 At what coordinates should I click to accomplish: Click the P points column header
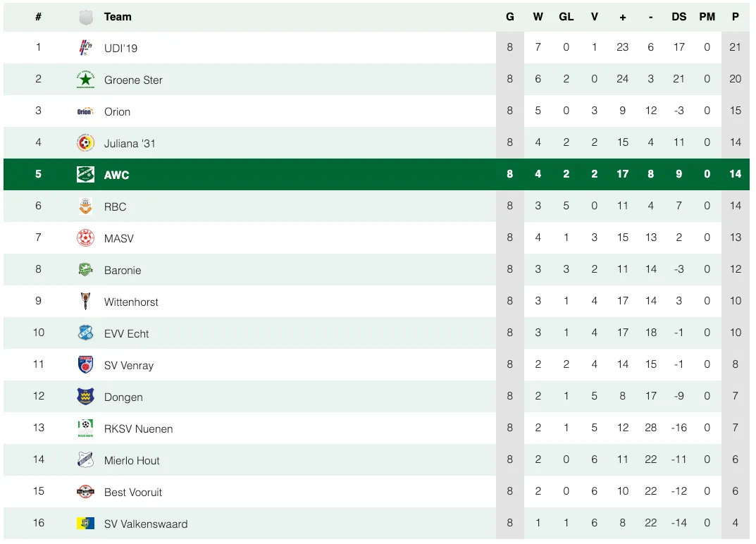tap(736, 17)
